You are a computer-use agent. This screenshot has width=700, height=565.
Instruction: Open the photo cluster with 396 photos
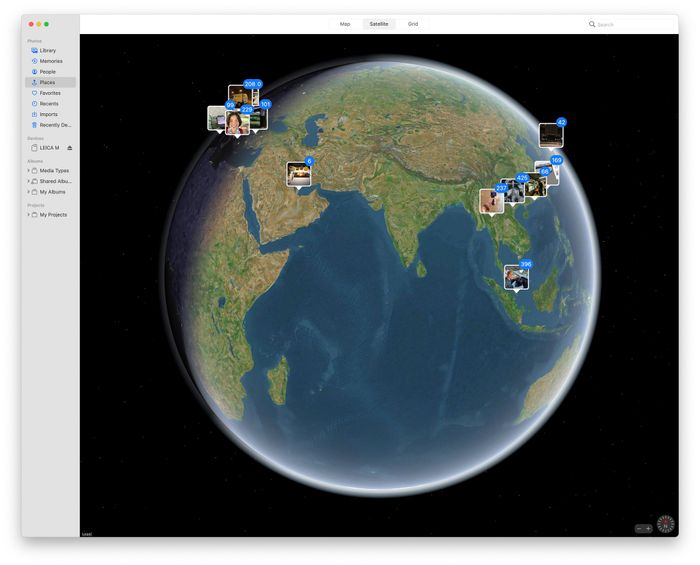517,277
